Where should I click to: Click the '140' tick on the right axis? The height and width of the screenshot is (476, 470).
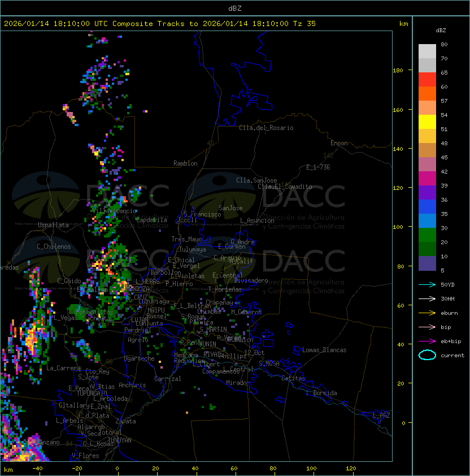398,149
